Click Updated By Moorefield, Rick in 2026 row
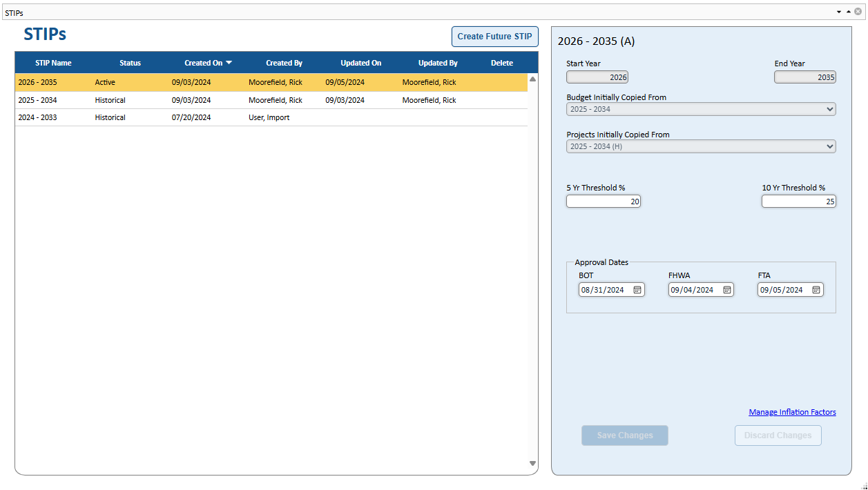The width and height of the screenshot is (868, 490). (430, 82)
